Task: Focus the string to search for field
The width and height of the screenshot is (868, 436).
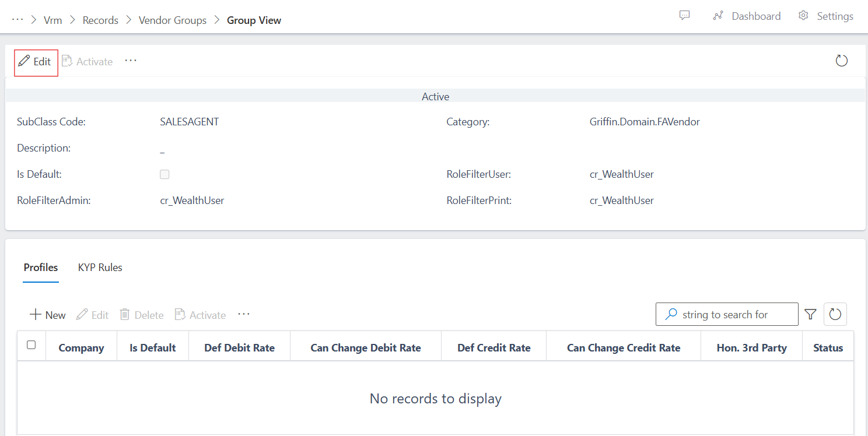Action: coord(727,314)
